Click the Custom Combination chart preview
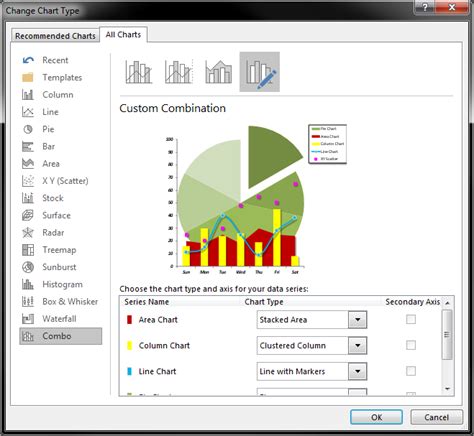 (x=255, y=200)
